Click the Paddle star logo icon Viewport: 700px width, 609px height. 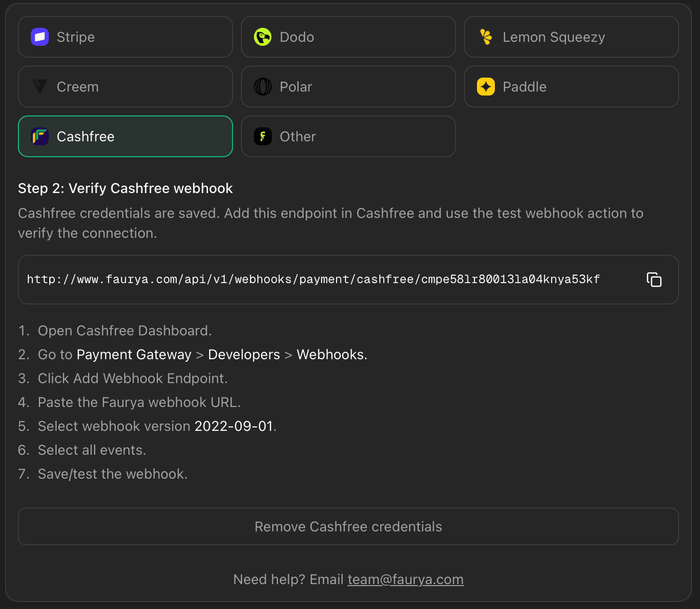(x=486, y=87)
